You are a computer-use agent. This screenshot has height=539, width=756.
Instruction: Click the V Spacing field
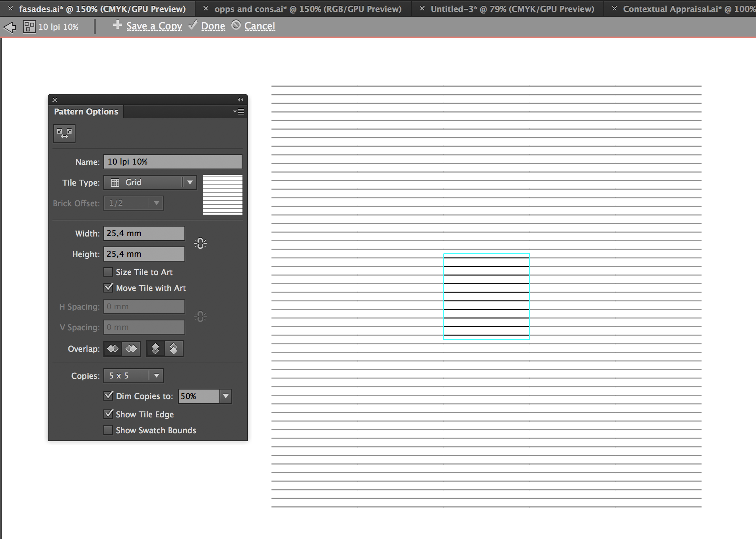click(x=144, y=327)
